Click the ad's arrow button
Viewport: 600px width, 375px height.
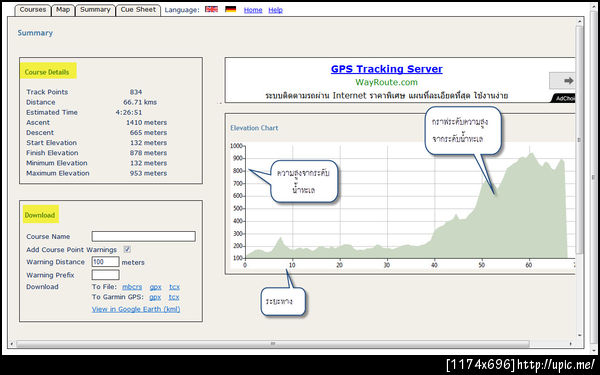coord(563,80)
